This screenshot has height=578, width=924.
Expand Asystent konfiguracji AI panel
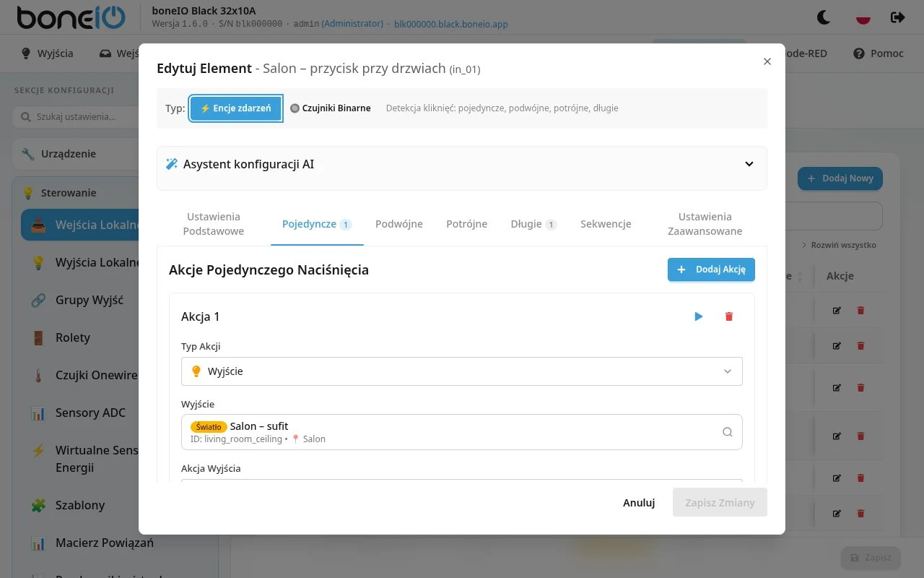pyautogui.click(x=462, y=164)
